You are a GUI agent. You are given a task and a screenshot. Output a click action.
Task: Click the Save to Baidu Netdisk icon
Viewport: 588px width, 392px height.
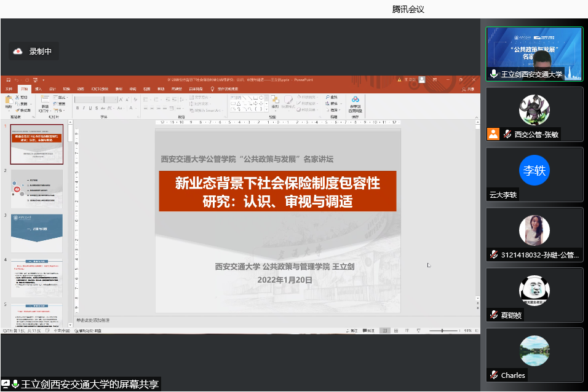pos(356,100)
